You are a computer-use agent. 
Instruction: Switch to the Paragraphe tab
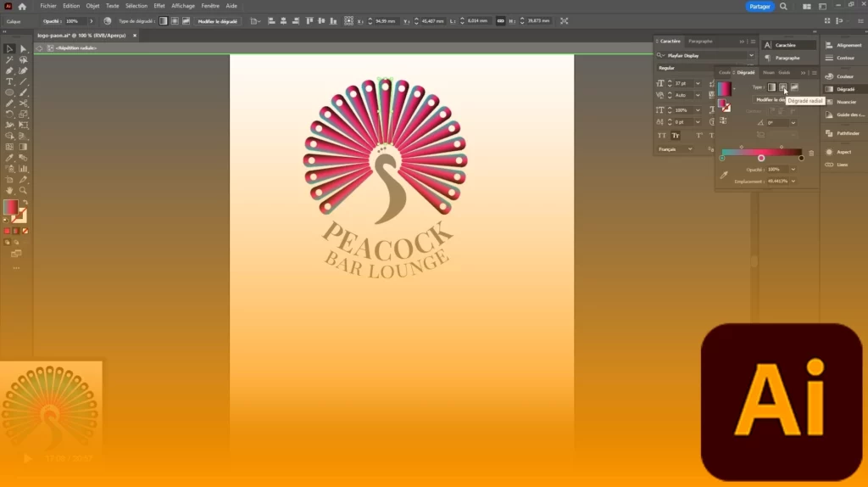[x=700, y=41]
